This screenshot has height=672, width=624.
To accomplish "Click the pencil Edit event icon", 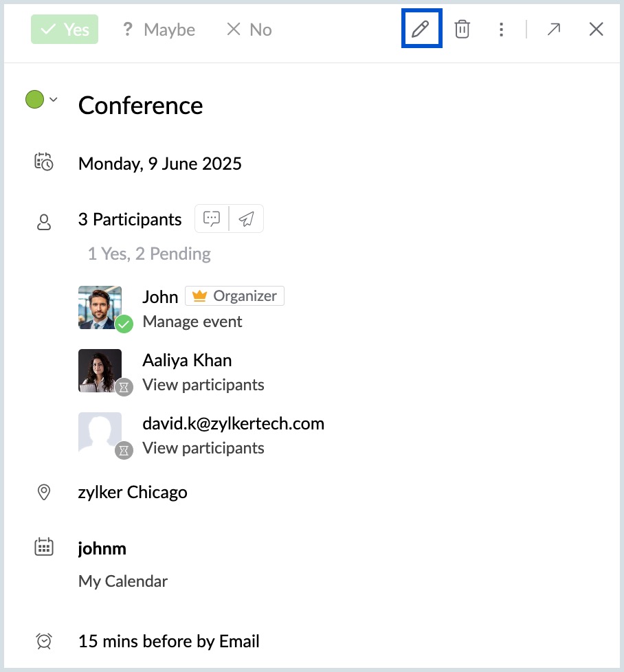I will point(421,29).
